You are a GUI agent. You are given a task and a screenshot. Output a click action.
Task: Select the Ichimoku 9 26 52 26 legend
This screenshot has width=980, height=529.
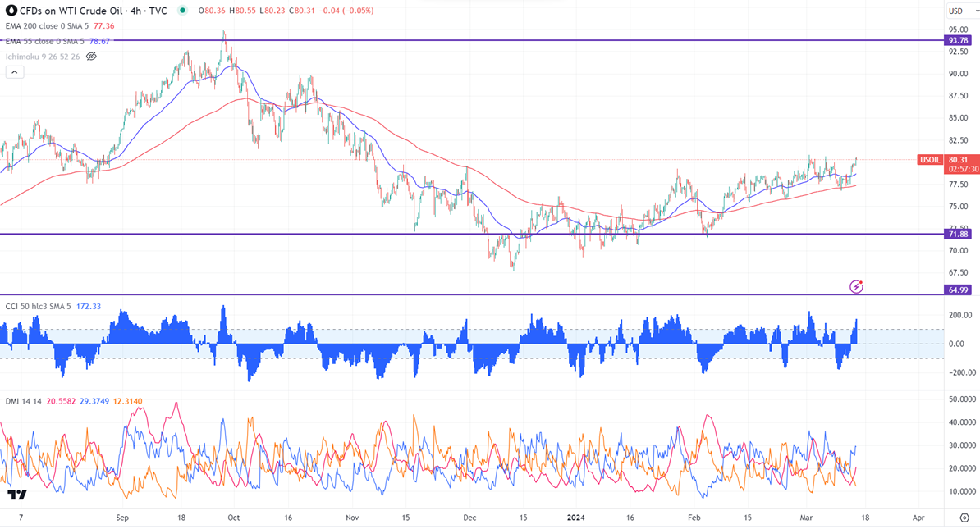pyautogui.click(x=43, y=57)
